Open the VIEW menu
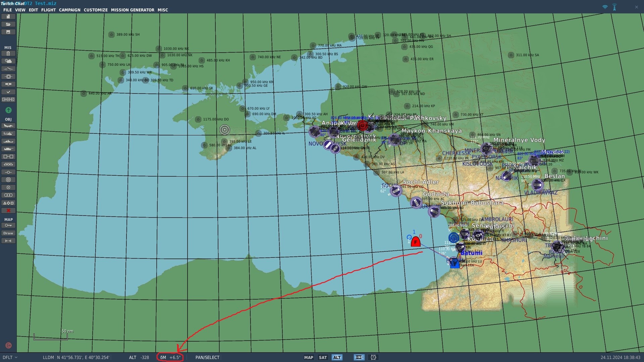Image resolution: width=644 pixels, height=362 pixels. (x=20, y=10)
